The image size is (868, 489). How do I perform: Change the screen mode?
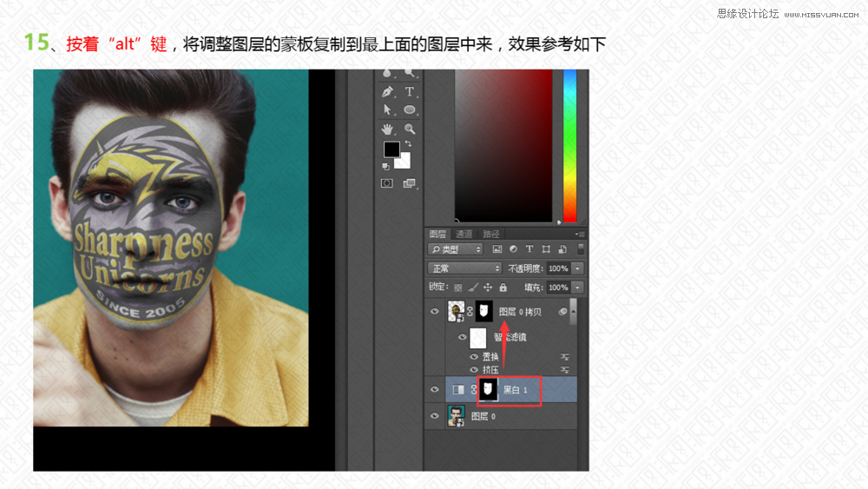[409, 183]
